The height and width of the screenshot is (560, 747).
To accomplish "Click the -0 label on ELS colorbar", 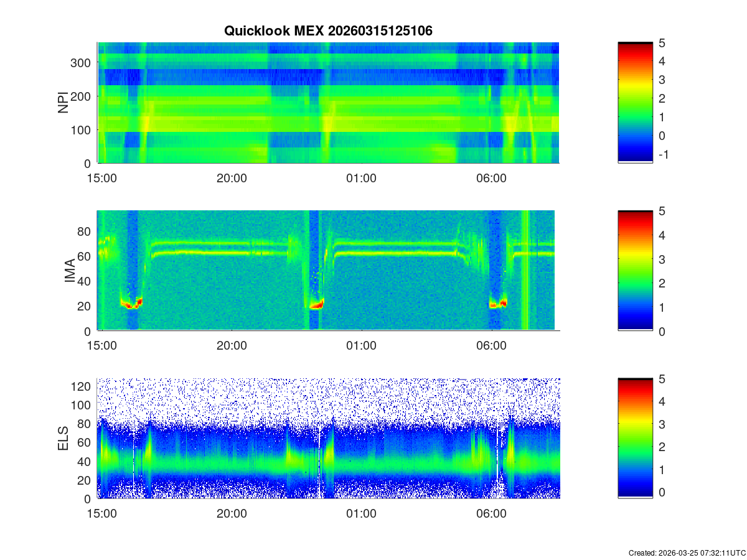I will point(663,492).
